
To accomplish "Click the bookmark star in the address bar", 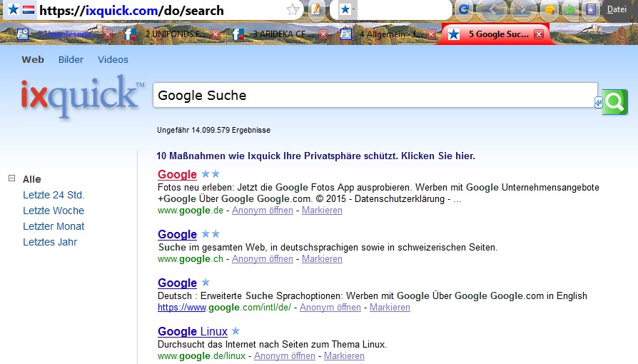I will (x=293, y=9).
